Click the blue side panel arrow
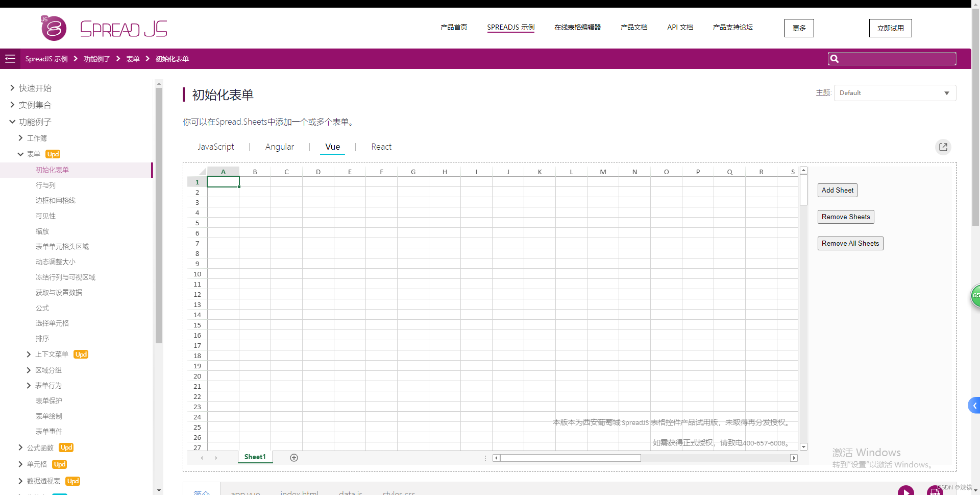 (974, 406)
